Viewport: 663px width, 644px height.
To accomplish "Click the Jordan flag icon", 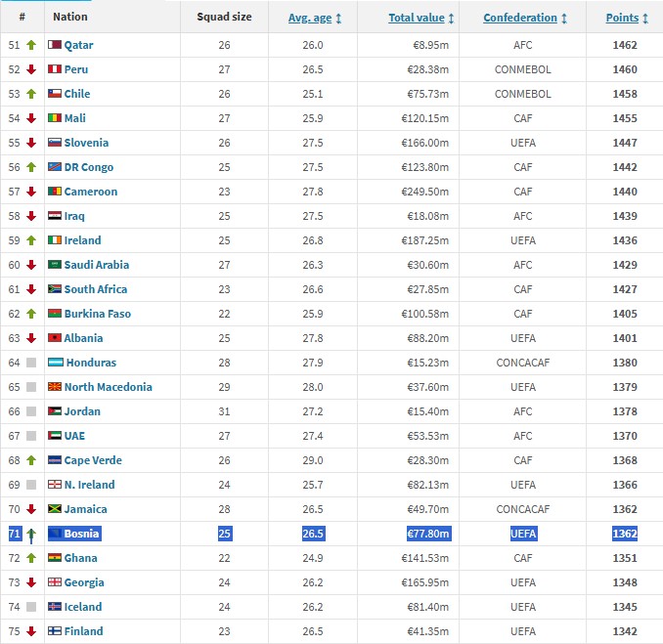I will coord(55,411).
